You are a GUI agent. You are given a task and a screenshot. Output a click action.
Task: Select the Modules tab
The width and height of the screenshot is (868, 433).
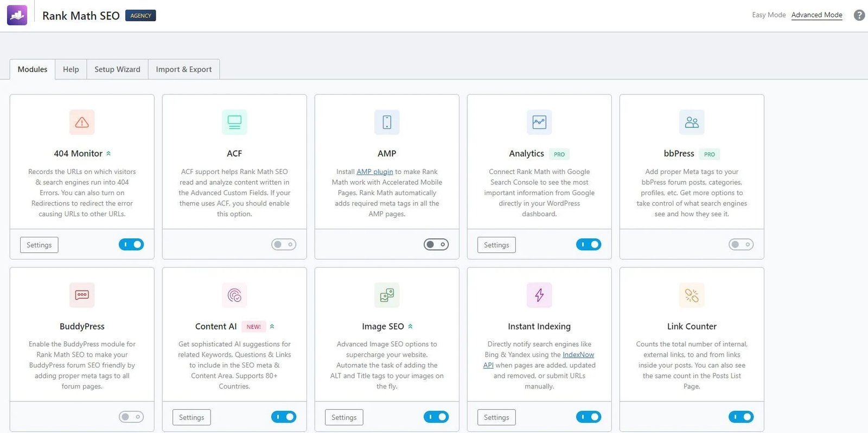pyautogui.click(x=33, y=69)
